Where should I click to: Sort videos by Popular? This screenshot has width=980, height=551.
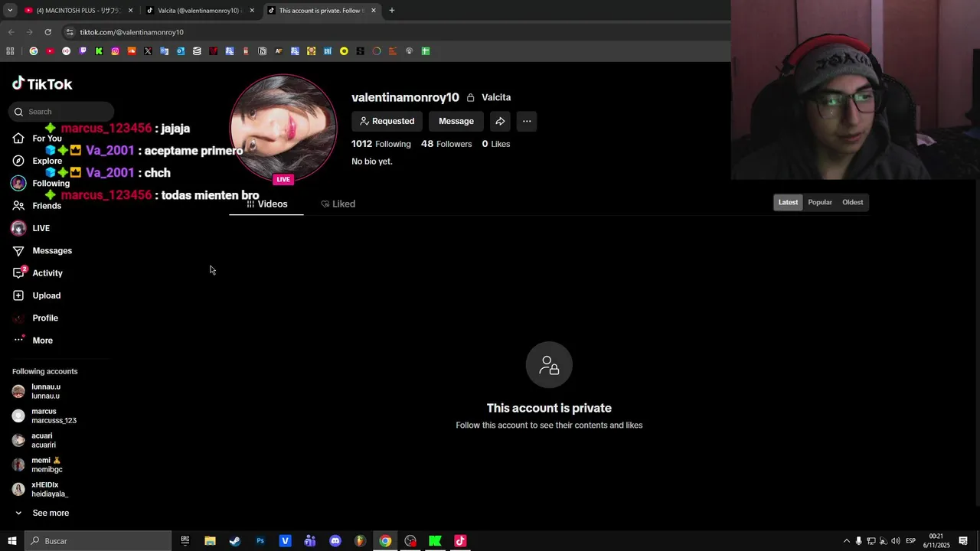point(820,202)
